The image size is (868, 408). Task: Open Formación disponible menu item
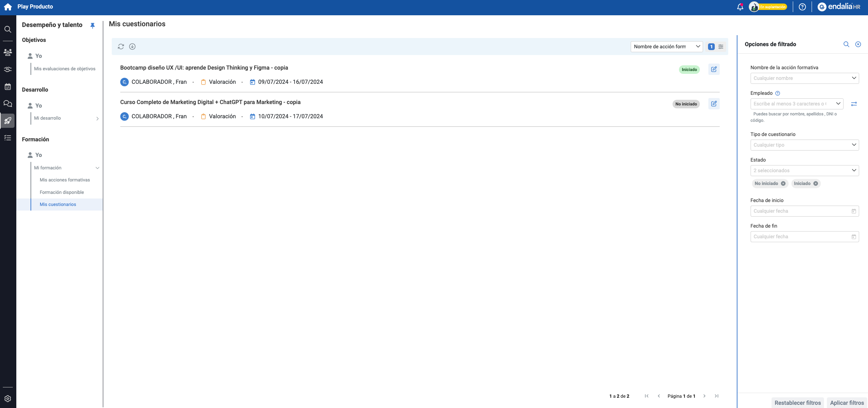(62, 192)
